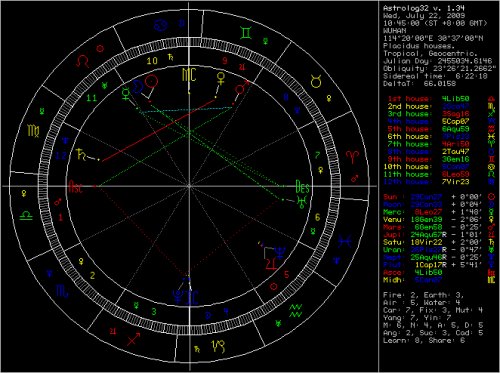Click the red Mars glyph in ninth house
The height and width of the screenshot is (373, 500).
pos(241,88)
